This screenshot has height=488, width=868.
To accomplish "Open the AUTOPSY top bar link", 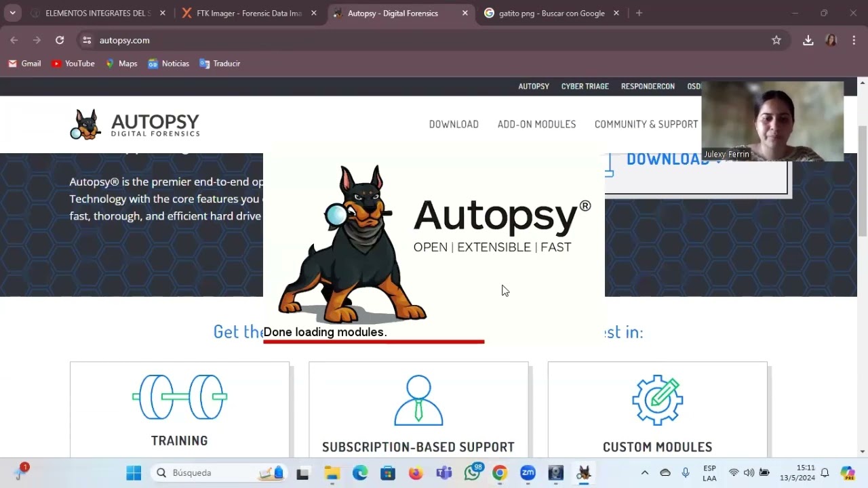I will [x=534, y=86].
